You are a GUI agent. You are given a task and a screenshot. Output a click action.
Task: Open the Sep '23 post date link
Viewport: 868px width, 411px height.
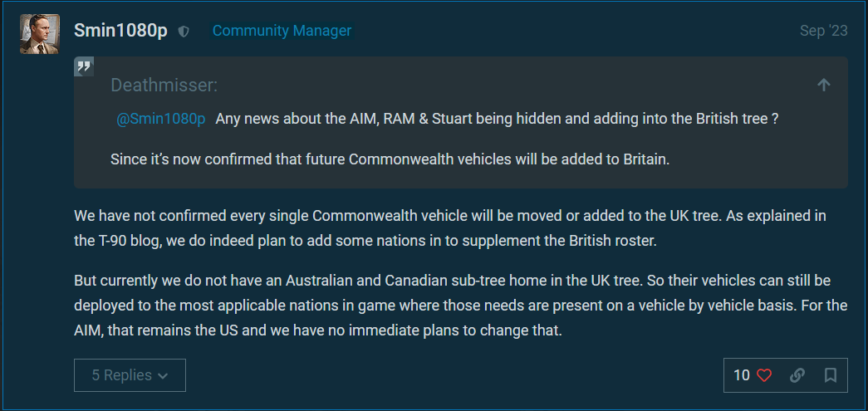click(x=823, y=31)
